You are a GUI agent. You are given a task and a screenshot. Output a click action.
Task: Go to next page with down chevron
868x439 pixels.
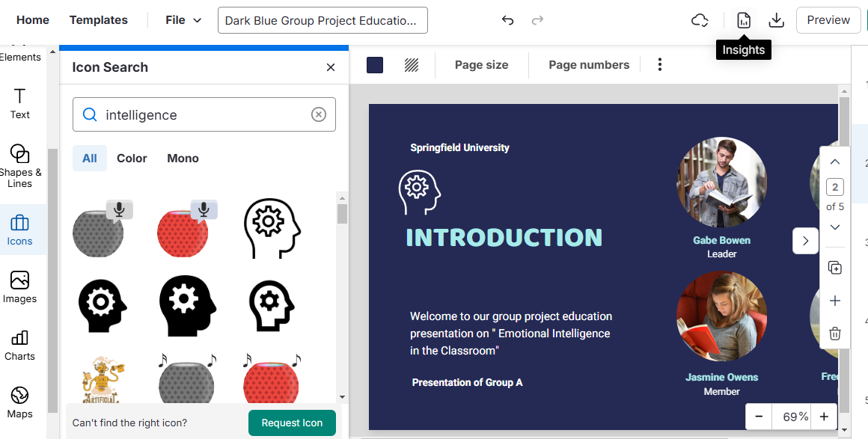[835, 227]
